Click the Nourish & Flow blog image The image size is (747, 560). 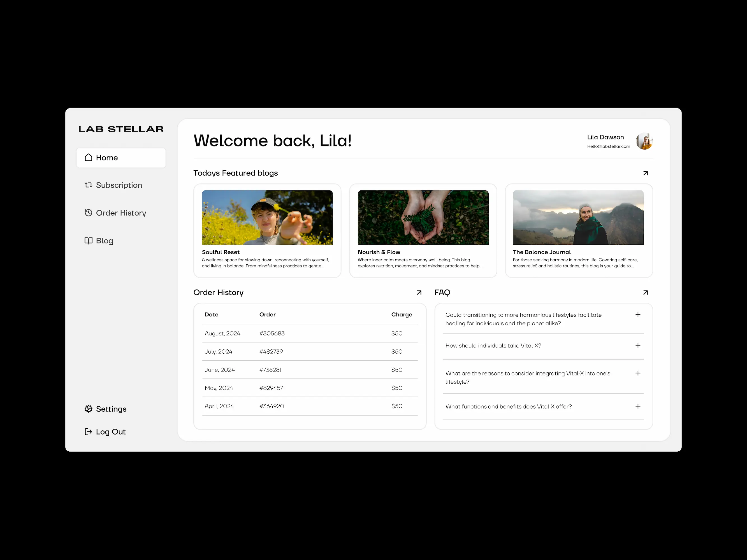coord(423,217)
